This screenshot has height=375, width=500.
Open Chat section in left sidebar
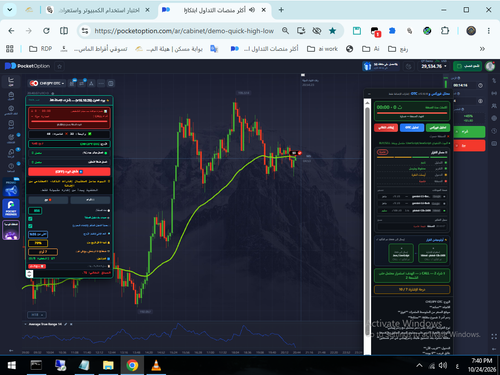11,153
